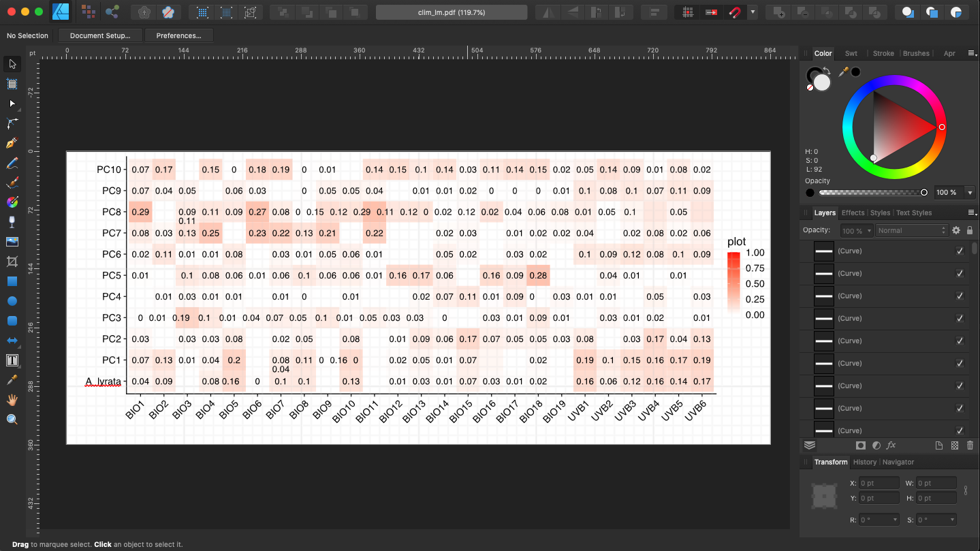Screen dimensions: 980x551
Task: Select the Fill gradient tool
Action: pos(12,202)
